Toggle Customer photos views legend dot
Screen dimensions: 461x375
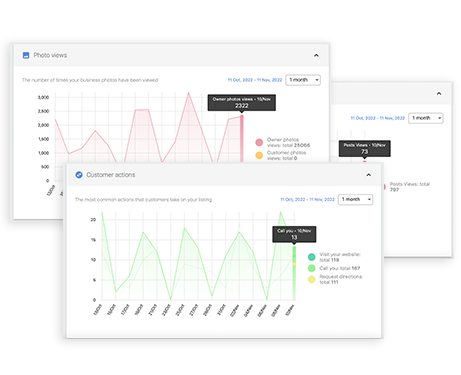(x=259, y=155)
